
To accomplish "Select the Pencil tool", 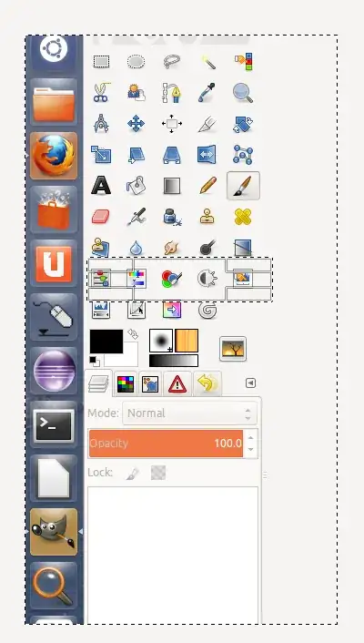I will pos(207,186).
